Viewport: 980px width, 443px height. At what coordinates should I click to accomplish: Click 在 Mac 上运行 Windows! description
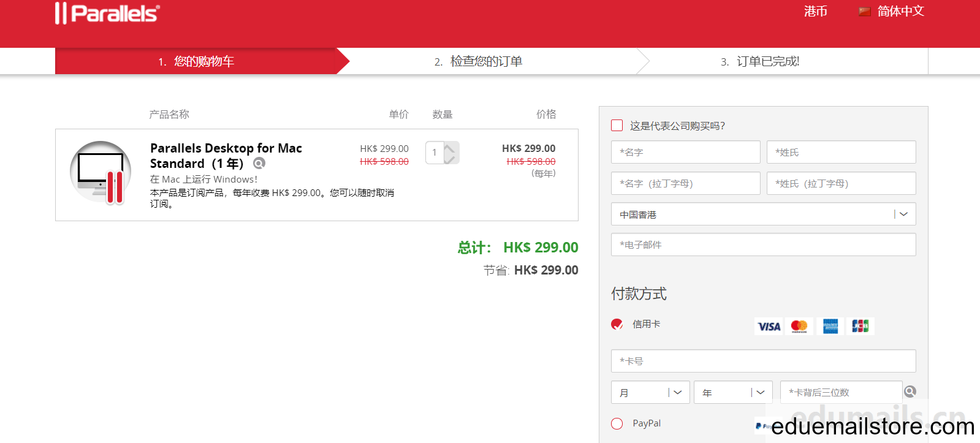coord(203,179)
